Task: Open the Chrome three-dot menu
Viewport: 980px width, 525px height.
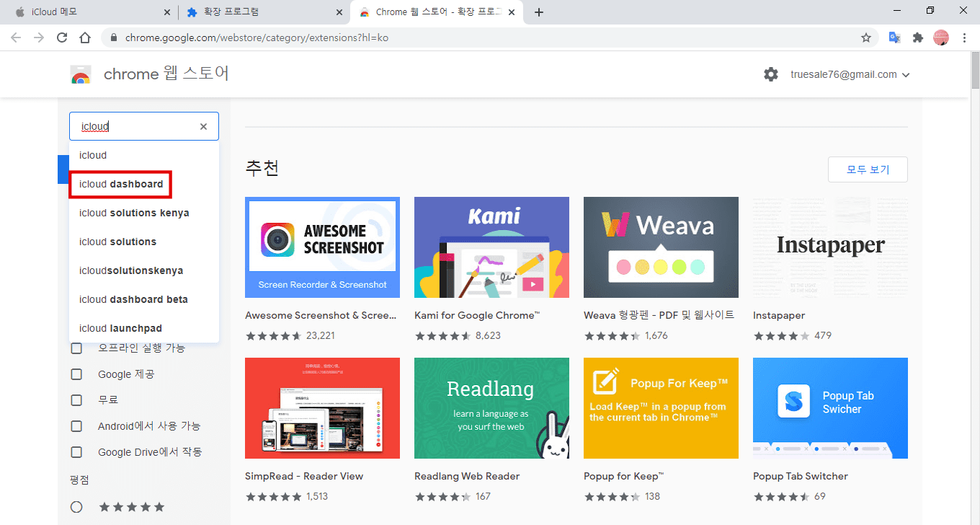Action: tap(964, 37)
